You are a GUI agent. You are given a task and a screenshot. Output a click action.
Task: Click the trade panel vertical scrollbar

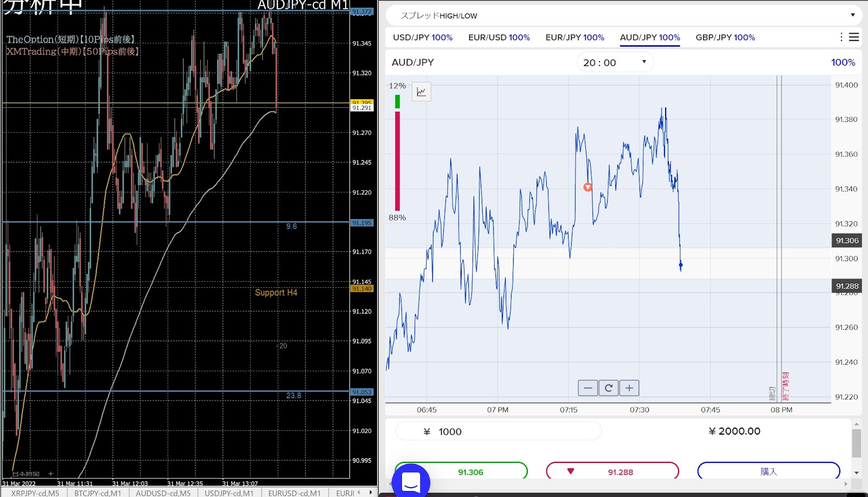click(856, 443)
